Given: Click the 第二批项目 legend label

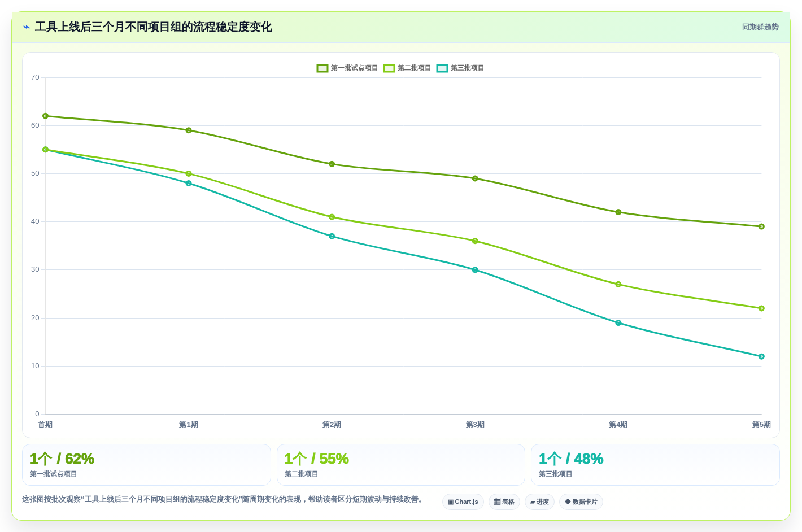Looking at the screenshot, I should [x=414, y=68].
